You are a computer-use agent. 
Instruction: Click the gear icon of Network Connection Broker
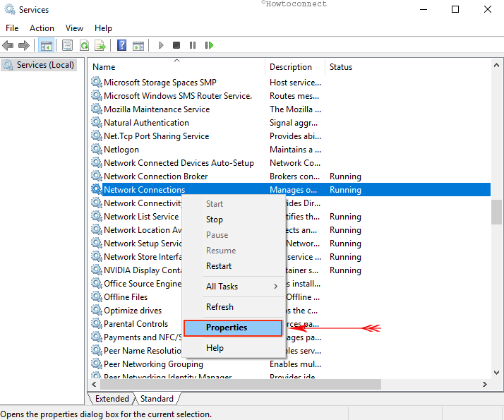[97, 176]
